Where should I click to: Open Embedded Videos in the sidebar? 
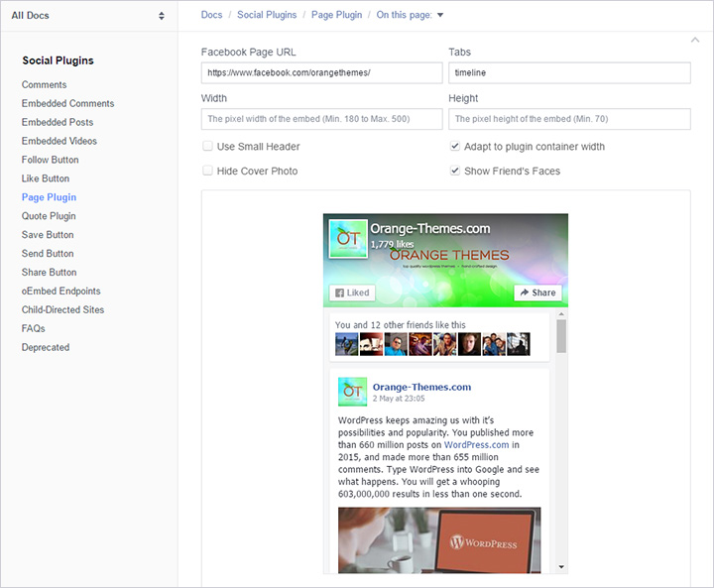[x=59, y=141]
